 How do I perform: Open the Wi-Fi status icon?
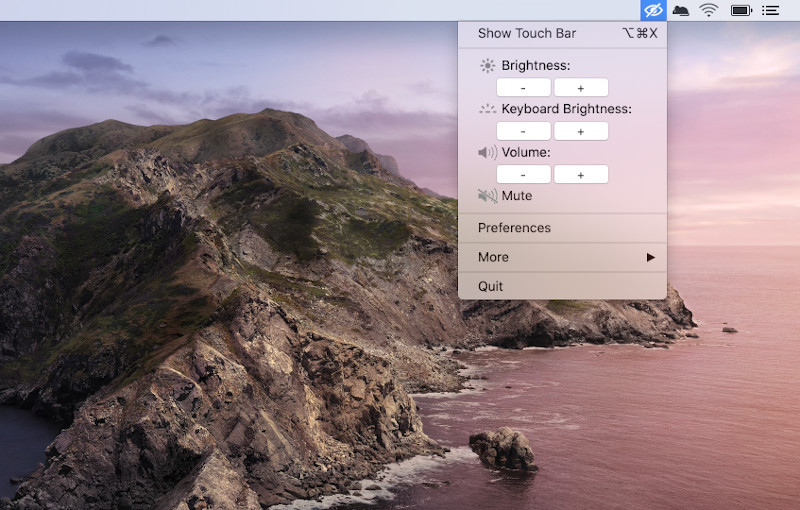coord(708,10)
